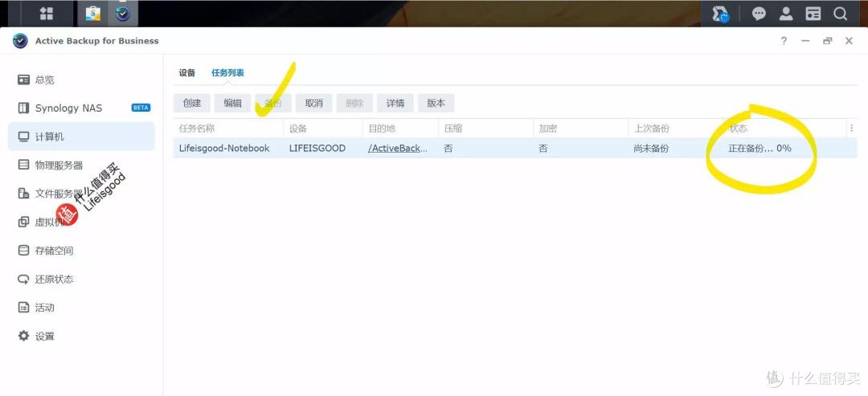Open the column options three-dot menu
This screenshot has width=868, height=396.
point(851,129)
